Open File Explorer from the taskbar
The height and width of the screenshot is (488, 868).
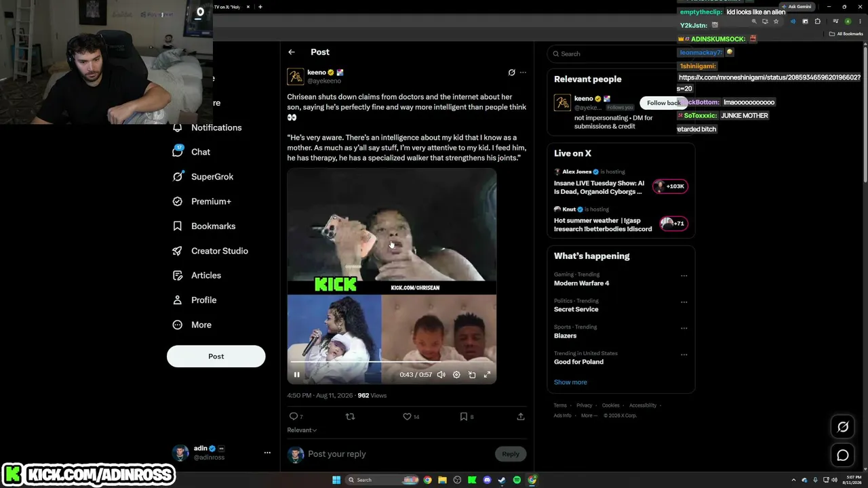click(x=442, y=480)
